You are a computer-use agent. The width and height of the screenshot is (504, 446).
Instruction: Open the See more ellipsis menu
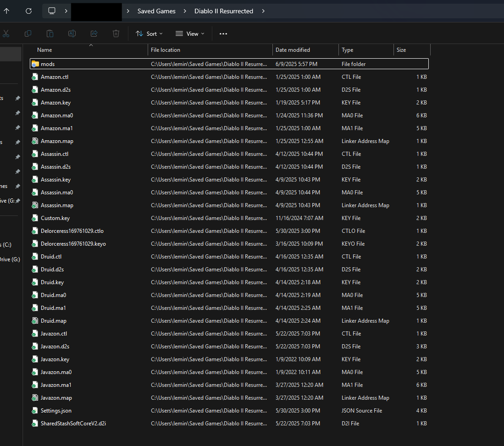(x=223, y=34)
